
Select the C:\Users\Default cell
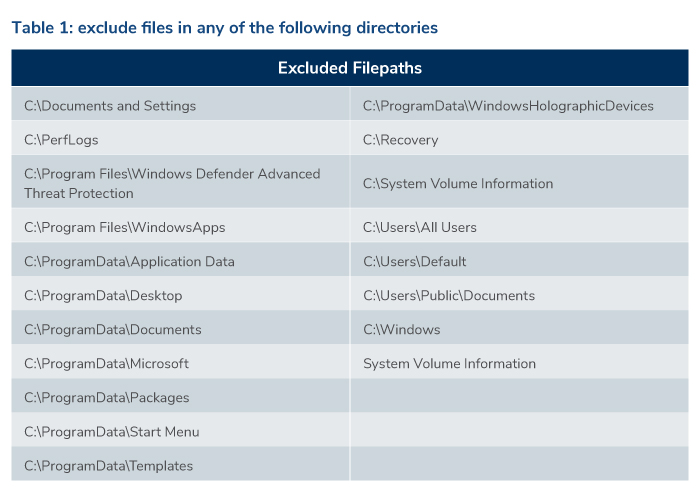tap(520, 261)
